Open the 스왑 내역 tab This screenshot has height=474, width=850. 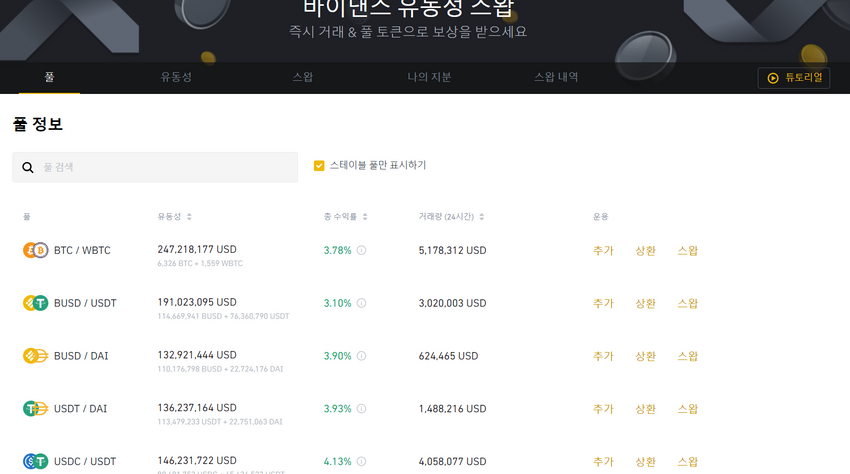click(x=556, y=77)
